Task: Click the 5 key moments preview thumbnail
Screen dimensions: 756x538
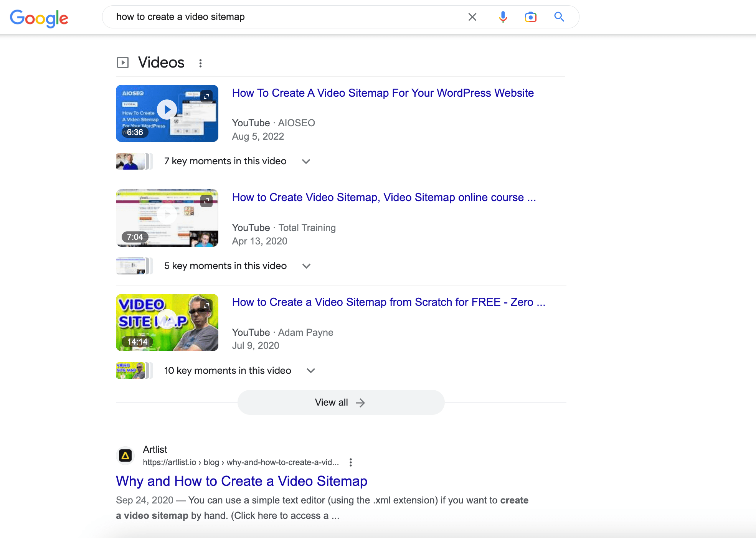Action: point(134,266)
